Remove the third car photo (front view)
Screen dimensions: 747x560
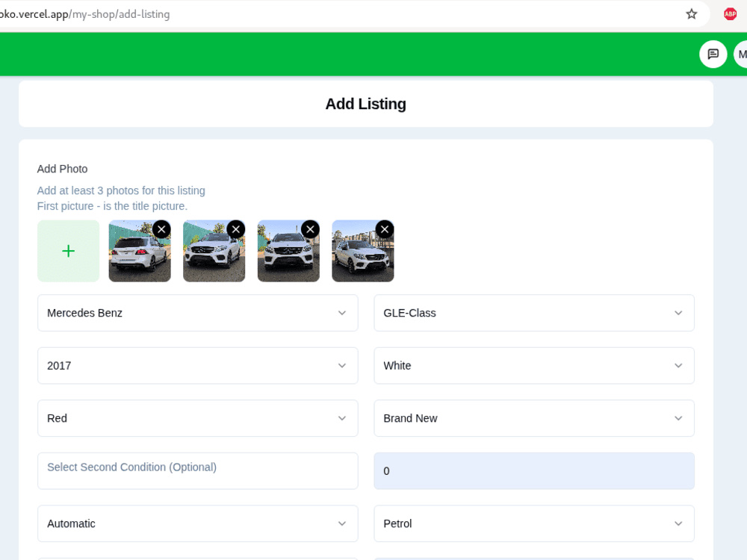(x=310, y=229)
